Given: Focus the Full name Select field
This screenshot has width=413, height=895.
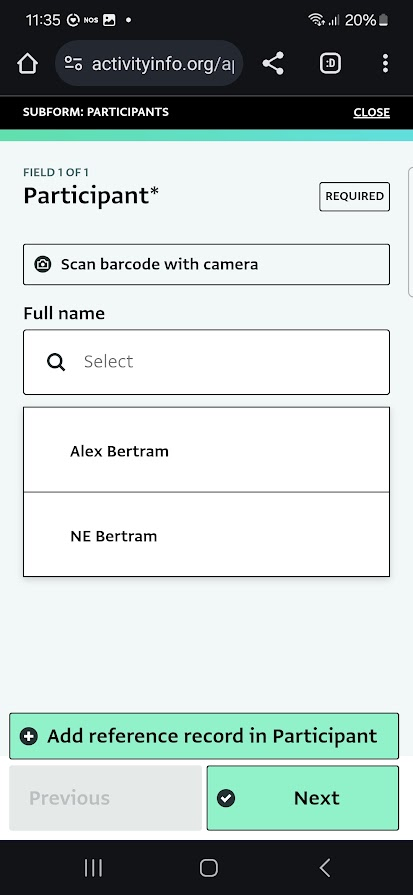Looking at the screenshot, I should tap(206, 362).
